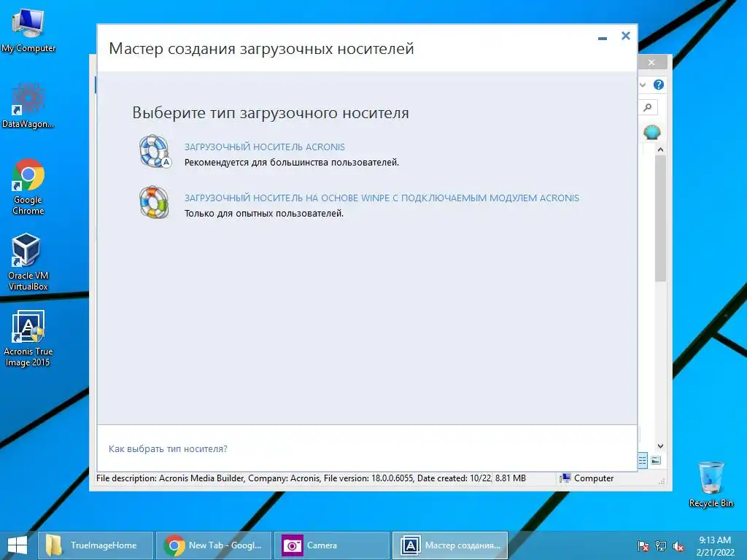Click the Action Center flag tray icon

643,546
